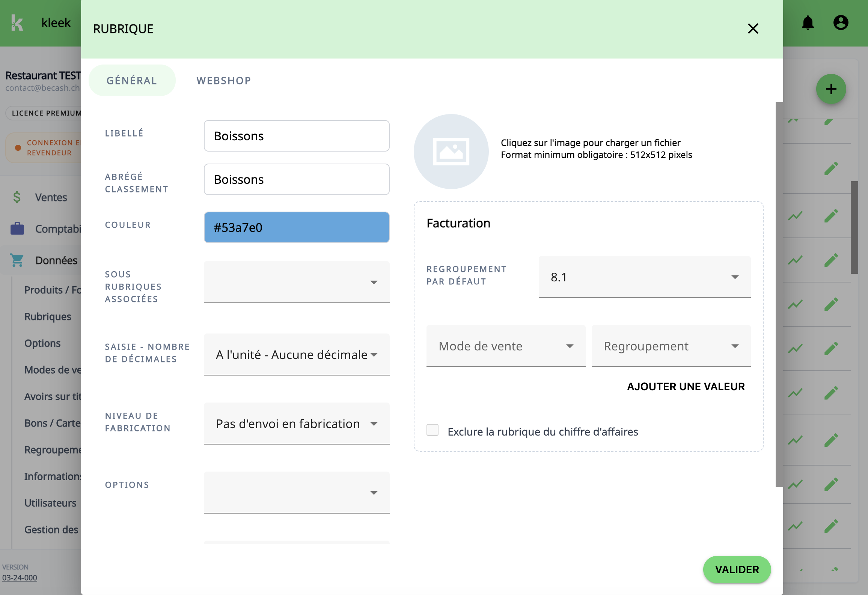
Task: Click the kleek logo icon
Action: (17, 23)
